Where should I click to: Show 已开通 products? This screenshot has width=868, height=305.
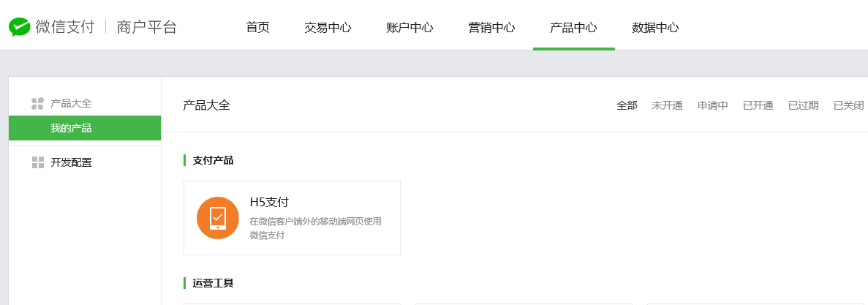point(758,105)
